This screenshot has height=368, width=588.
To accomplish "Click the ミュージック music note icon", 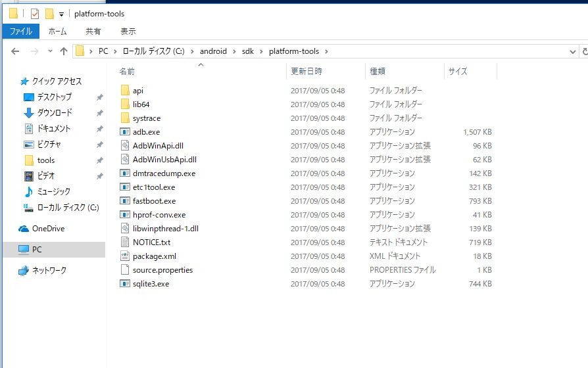I will (29, 191).
